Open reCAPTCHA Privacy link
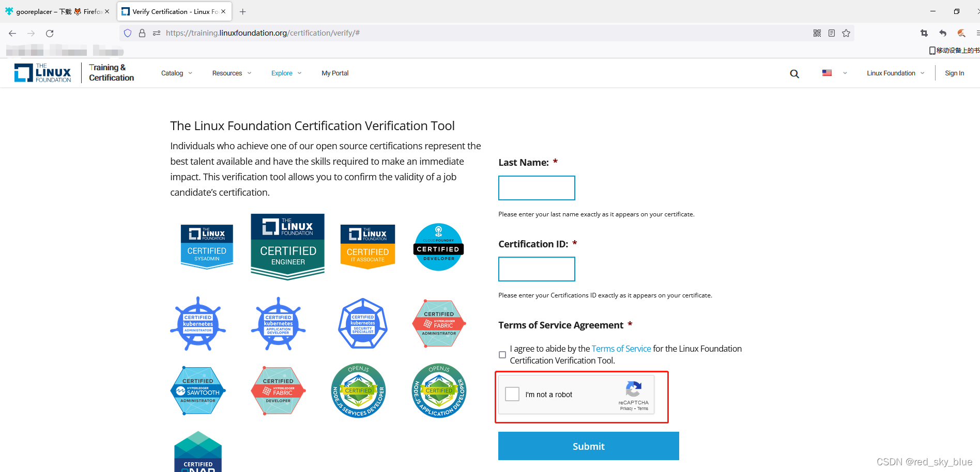The height and width of the screenshot is (472, 980). (626, 408)
